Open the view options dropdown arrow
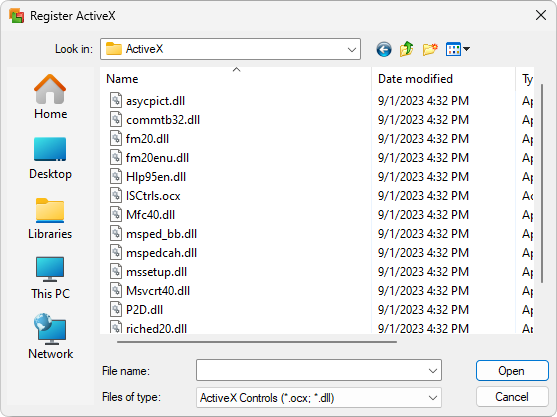The image size is (557, 417). 466,49
